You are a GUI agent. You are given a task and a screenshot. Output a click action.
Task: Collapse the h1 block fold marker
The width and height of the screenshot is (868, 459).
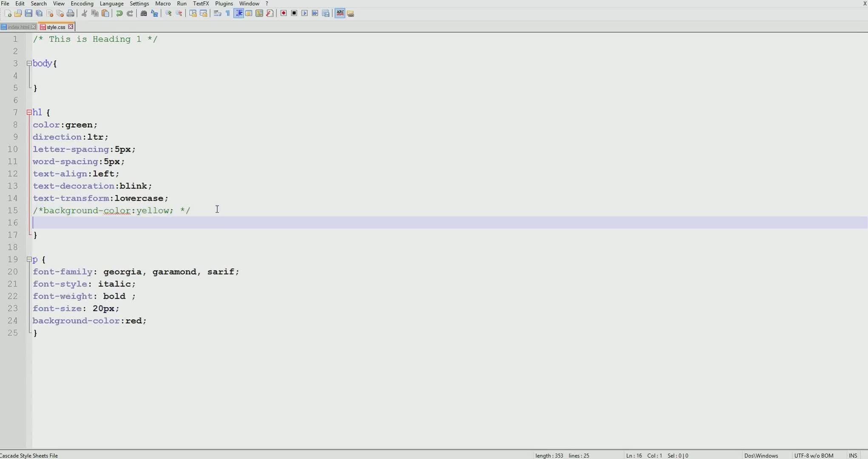pyautogui.click(x=29, y=113)
